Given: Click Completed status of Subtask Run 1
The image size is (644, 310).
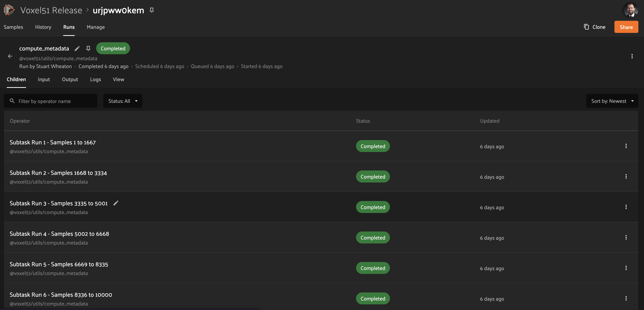Looking at the screenshot, I should click(x=373, y=146).
